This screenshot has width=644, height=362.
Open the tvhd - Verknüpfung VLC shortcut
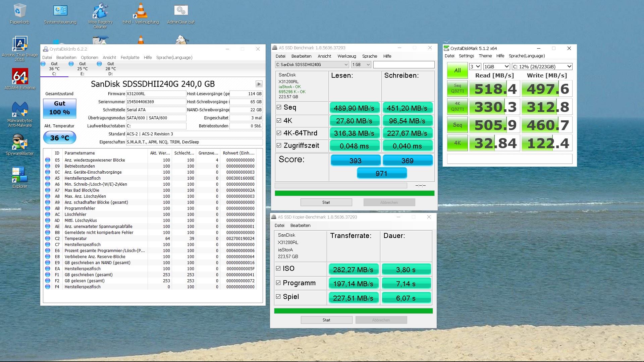click(x=141, y=13)
